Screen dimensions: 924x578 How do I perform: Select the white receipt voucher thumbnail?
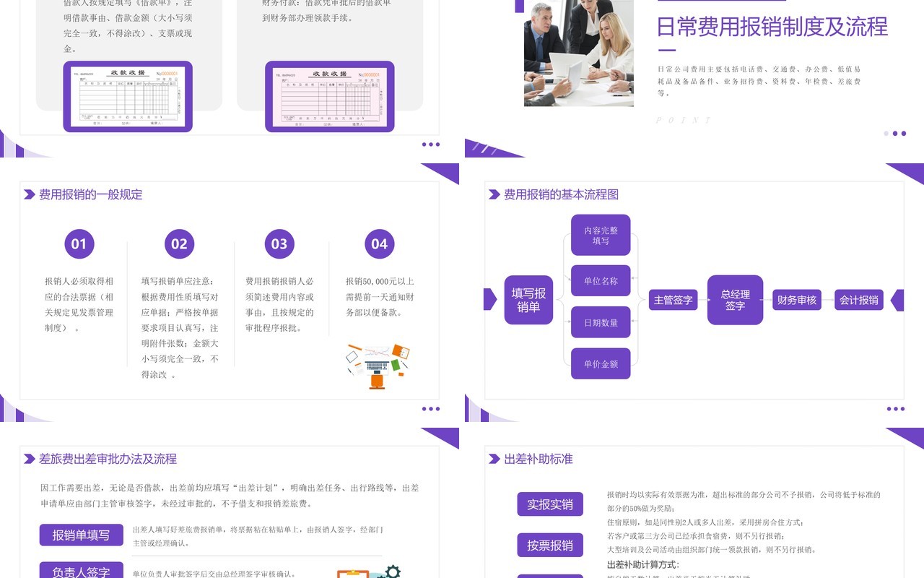[x=128, y=97]
